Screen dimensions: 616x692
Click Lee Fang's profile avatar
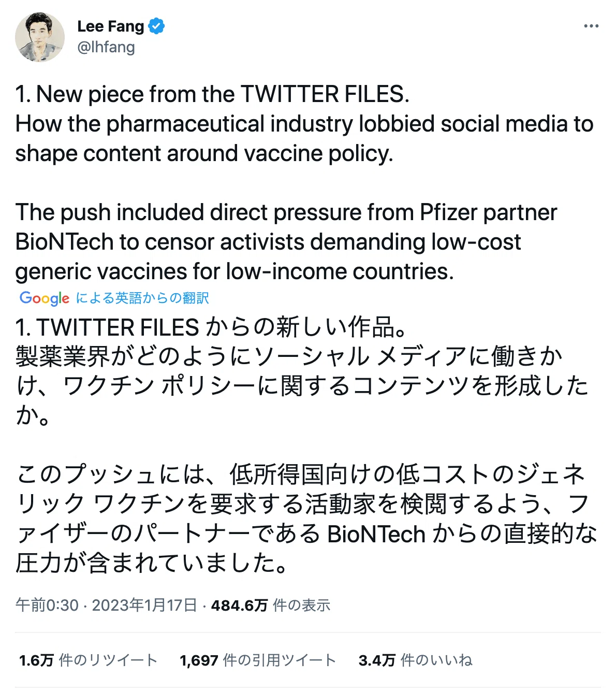pyautogui.click(x=40, y=37)
